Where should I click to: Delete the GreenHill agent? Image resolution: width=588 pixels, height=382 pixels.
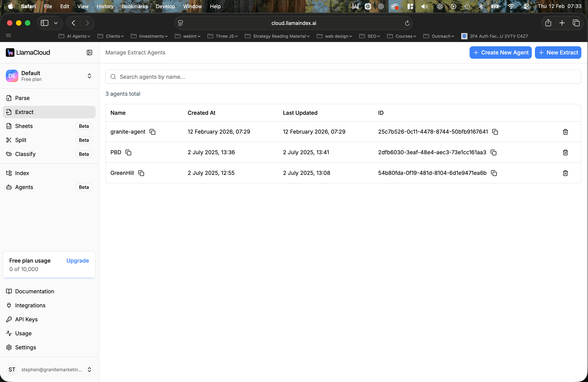(565, 173)
